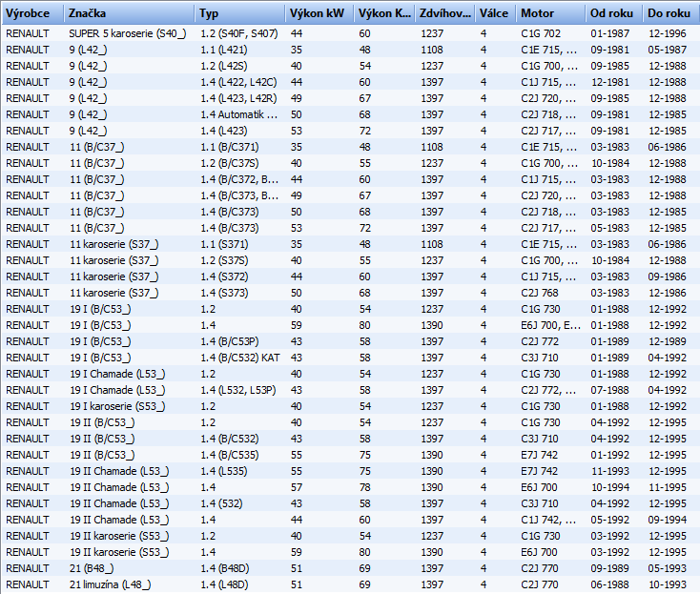Select type 1.4 (S373) row
Viewport: 700px width, 594px height.
(x=224, y=293)
